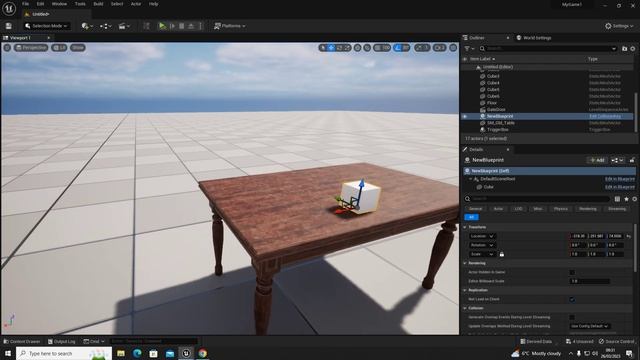Switch to the World Settings tab

pos(533,38)
